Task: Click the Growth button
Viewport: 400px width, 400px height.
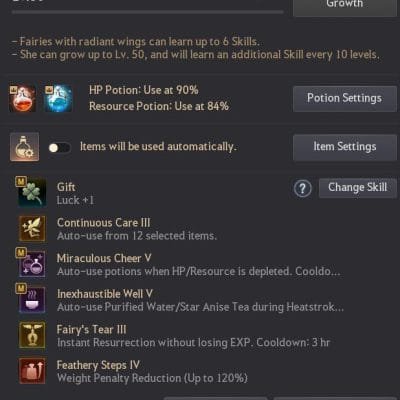Action: pos(345,5)
